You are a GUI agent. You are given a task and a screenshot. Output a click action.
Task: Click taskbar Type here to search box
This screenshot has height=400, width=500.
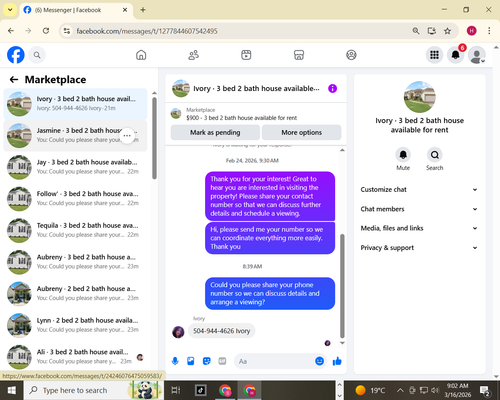pyautogui.click(x=94, y=390)
